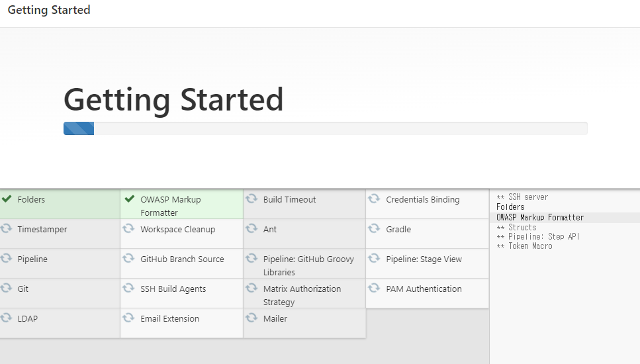Select the Gradle plugin label
Image resolution: width=640 pixels, height=364 pixels.
click(398, 230)
